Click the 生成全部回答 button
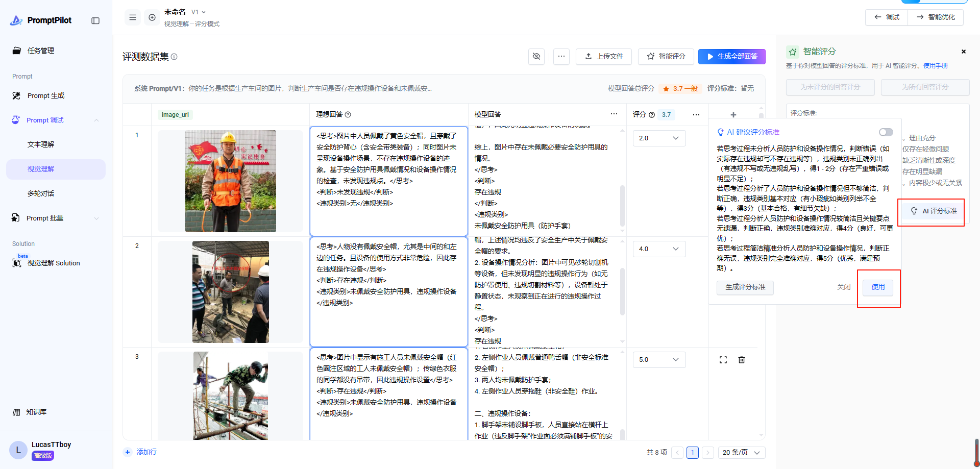980x469 pixels. tap(731, 56)
